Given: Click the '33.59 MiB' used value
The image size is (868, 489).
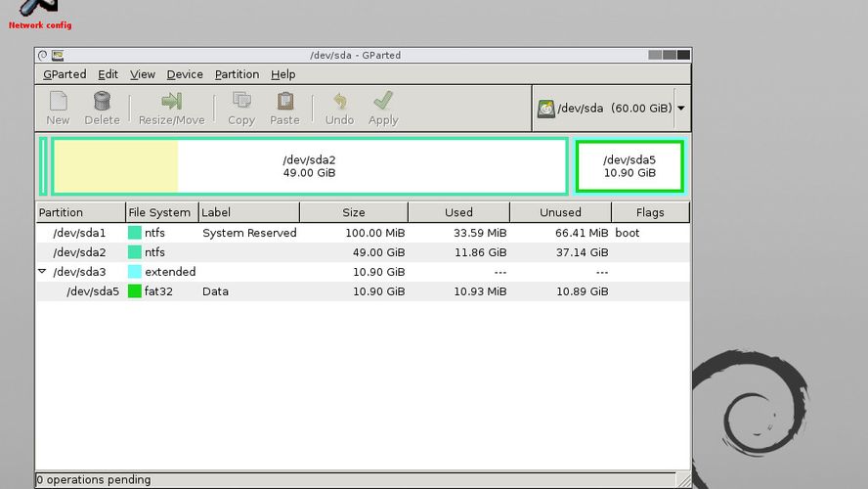Looking at the screenshot, I should pos(480,233).
